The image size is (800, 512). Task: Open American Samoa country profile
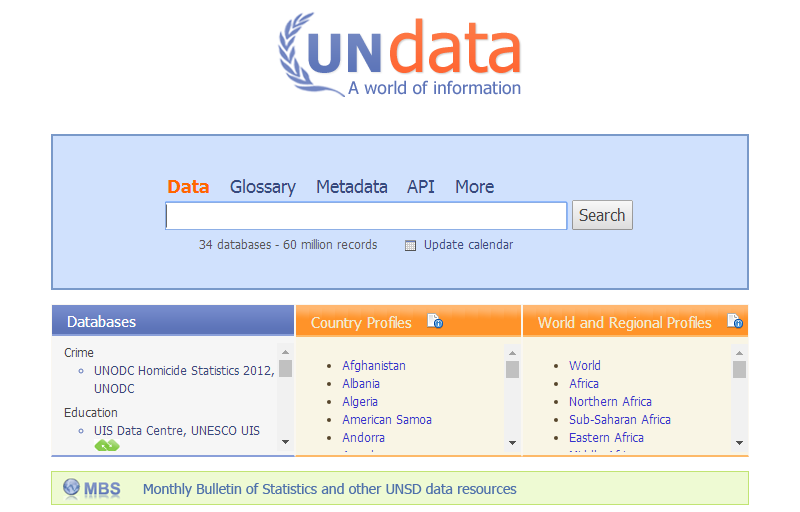pyautogui.click(x=387, y=420)
